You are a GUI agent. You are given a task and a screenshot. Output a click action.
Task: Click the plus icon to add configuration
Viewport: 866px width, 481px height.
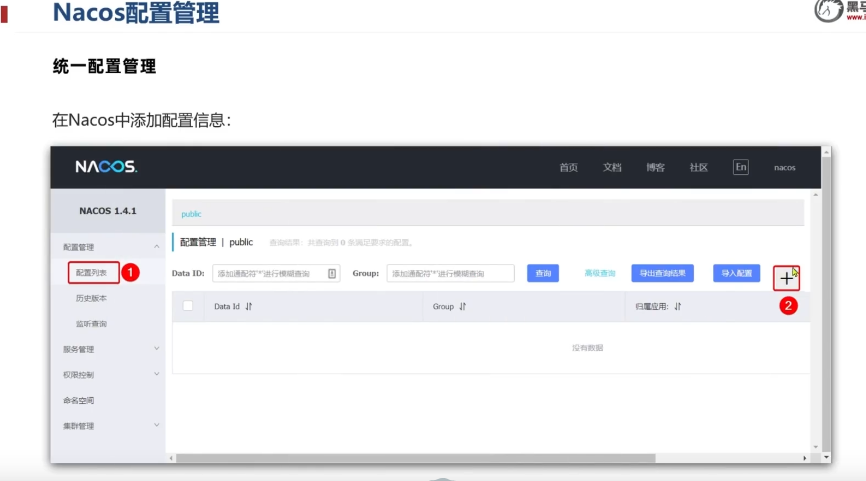click(x=786, y=278)
